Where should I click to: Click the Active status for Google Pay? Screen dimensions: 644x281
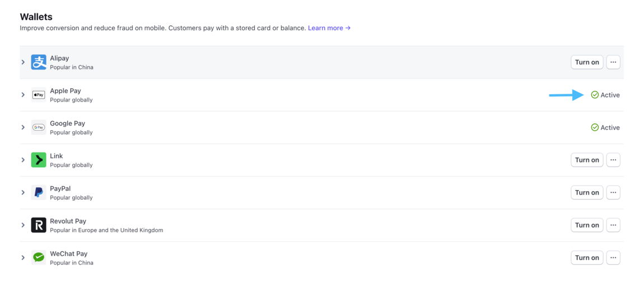(605, 127)
